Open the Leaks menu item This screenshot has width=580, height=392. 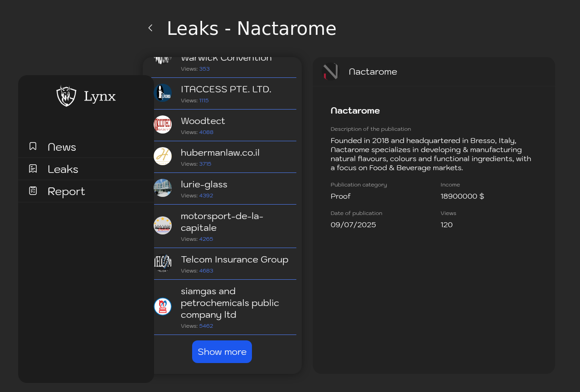tap(86, 169)
